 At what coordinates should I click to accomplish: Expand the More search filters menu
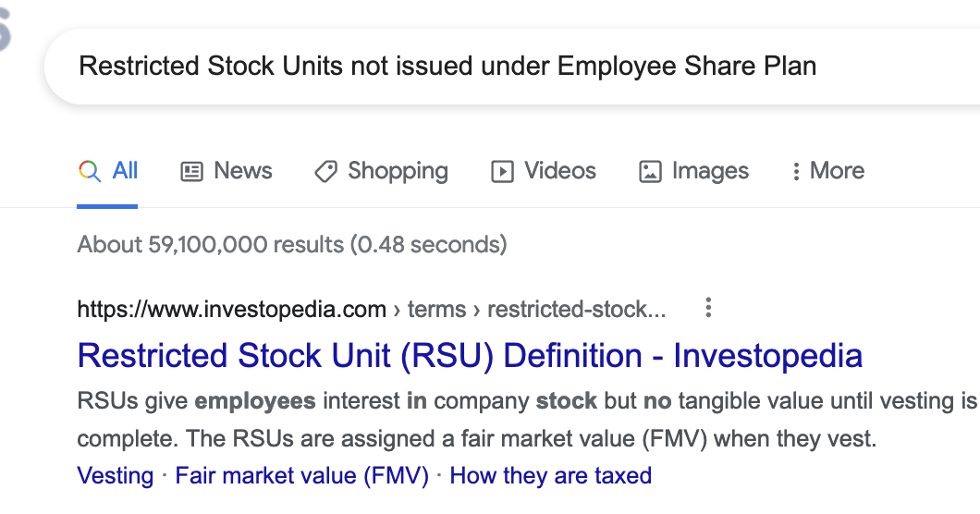click(x=837, y=171)
